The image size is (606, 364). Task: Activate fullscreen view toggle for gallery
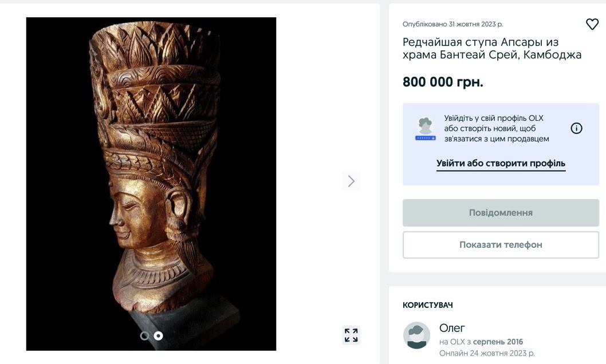351,335
